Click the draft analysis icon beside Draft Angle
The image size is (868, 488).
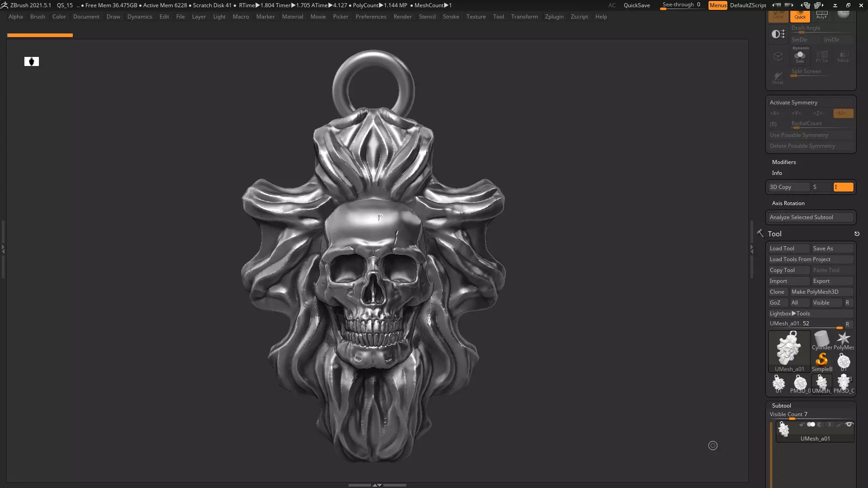point(778,34)
